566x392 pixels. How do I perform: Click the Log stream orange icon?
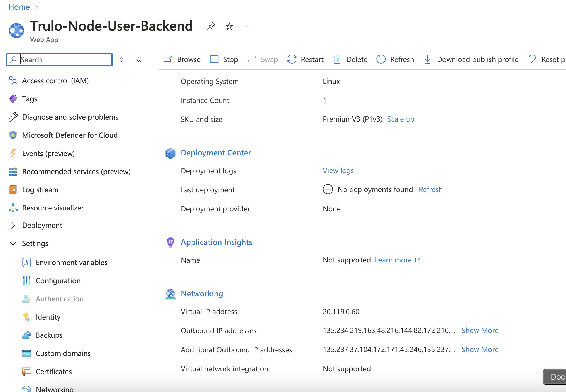(x=13, y=190)
